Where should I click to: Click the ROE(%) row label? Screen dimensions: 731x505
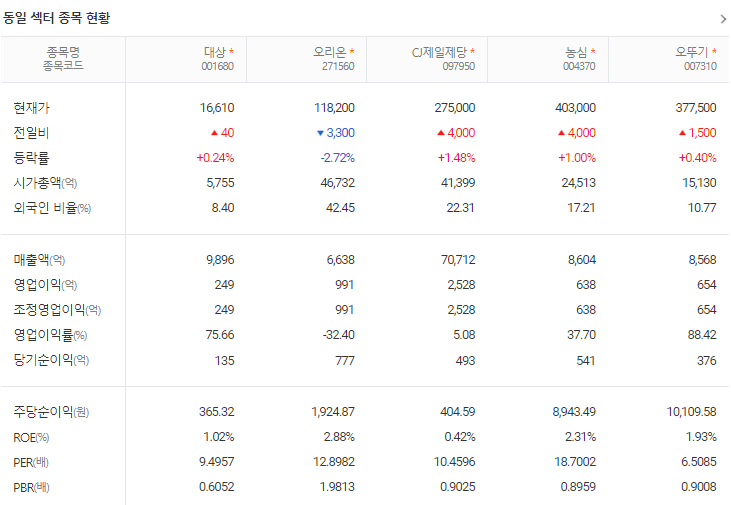31,437
